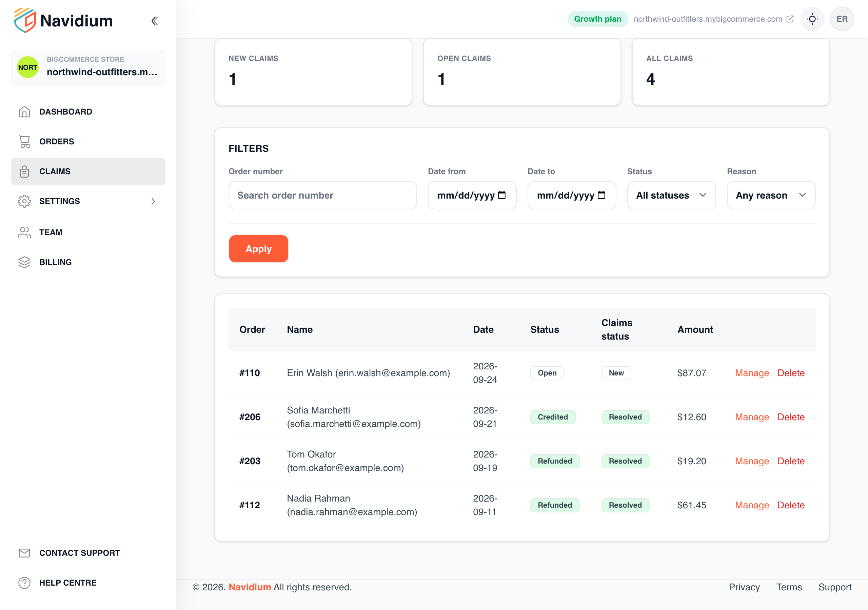Click the $87.07 amount cell
This screenshot has width=868, height=610.
tap(691, 373)
